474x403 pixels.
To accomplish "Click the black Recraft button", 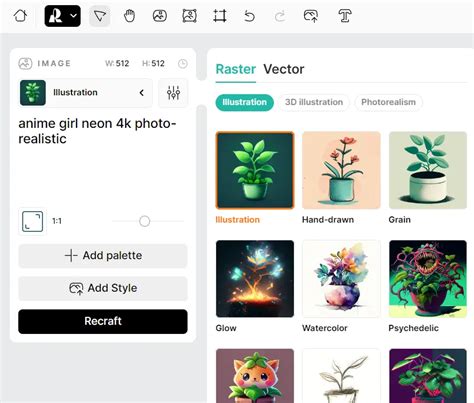I will click(x=103, y=321).
